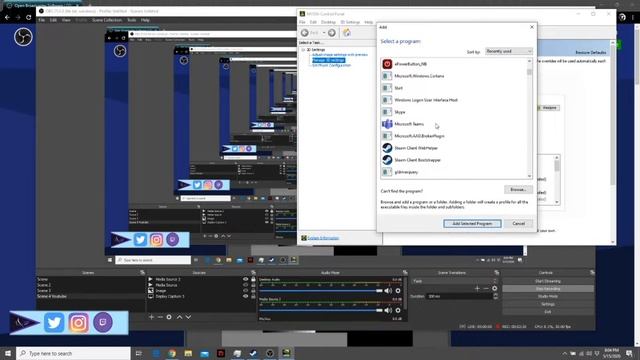Viewport: 640px width, 360px height.
Task: Undock the Controls panel via header icon
Action: pyautogui.click(x=592, y=272)
